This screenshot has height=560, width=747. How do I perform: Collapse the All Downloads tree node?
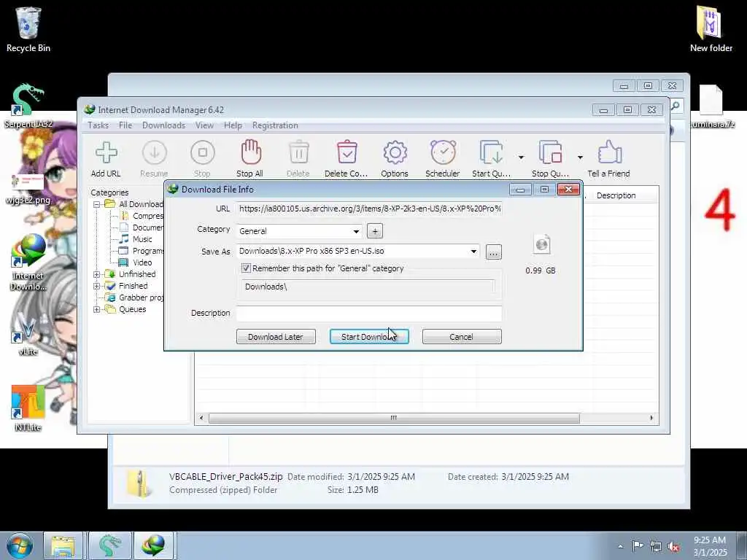(97, 204)
